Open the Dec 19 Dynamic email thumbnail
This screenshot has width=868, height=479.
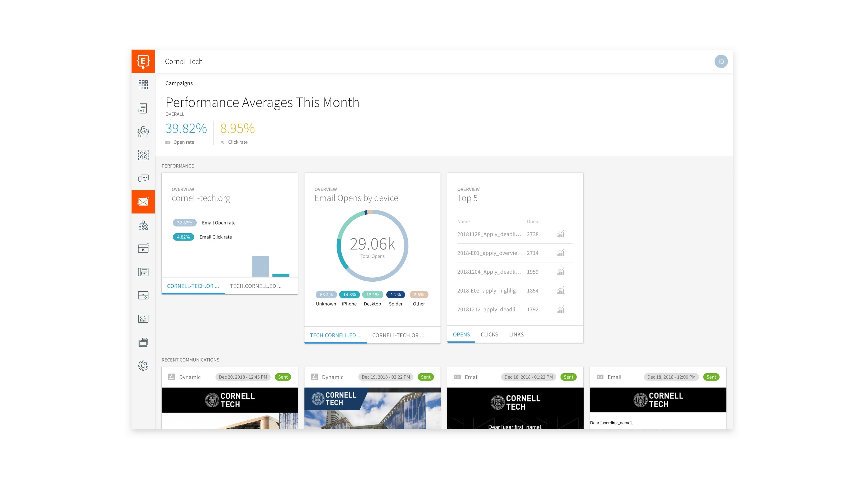(372, 408)
